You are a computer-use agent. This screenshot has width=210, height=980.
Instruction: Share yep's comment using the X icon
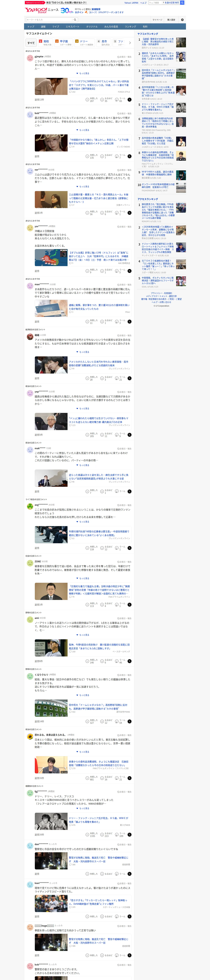(x=130, y=435)
